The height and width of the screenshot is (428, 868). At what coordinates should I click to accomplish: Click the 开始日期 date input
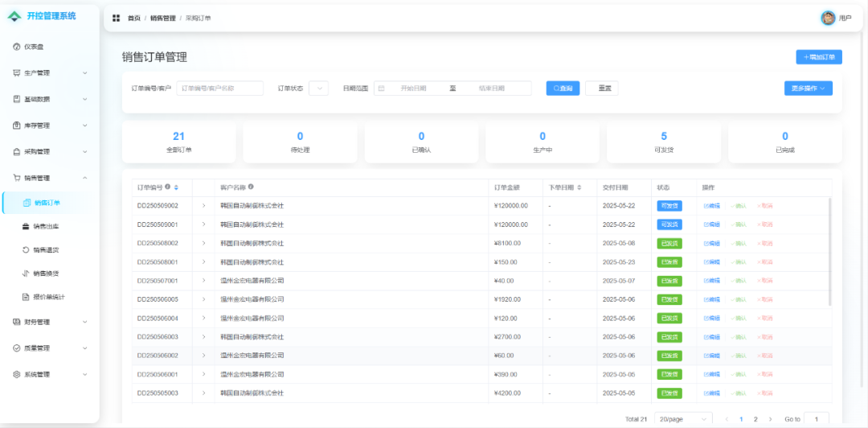(414, 88)
